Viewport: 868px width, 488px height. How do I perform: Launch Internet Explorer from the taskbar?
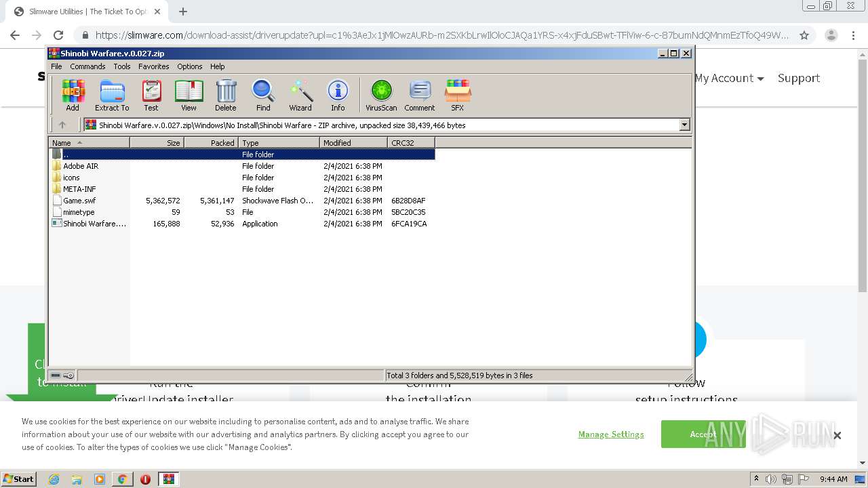(54, 479)
